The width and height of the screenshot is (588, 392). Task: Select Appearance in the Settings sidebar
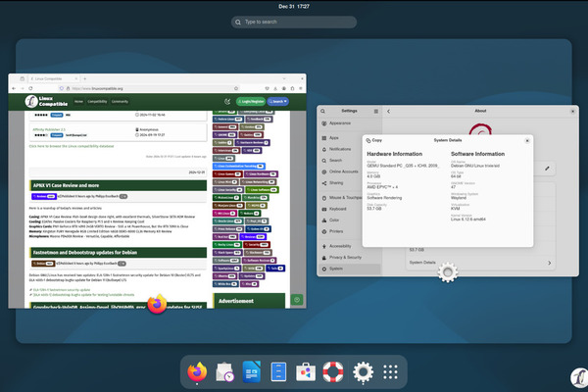349,123
